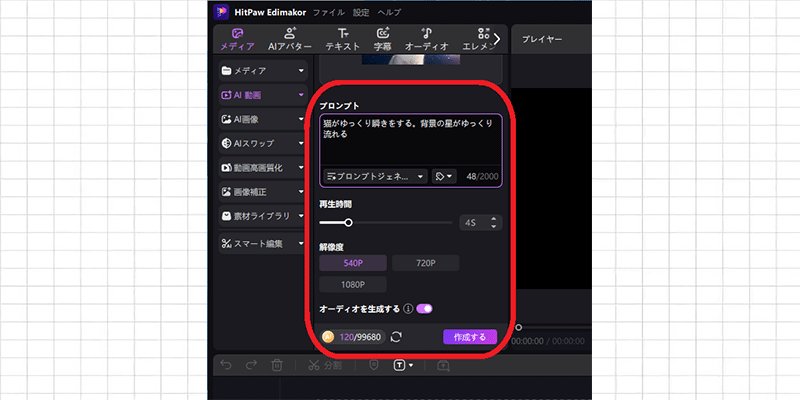Click the 画像補正 sidebar icon
The height and width of the screenshot is (400, 800).
click(x=226, y=192)
